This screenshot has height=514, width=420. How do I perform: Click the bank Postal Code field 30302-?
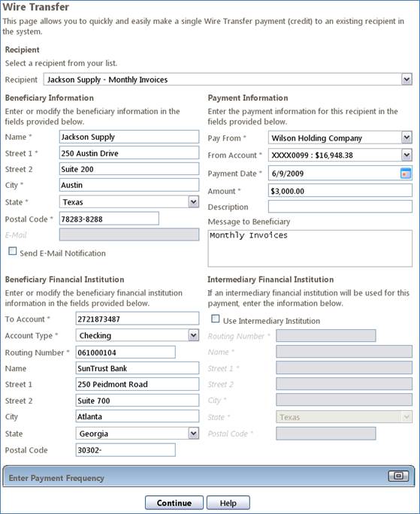point(125,450)
